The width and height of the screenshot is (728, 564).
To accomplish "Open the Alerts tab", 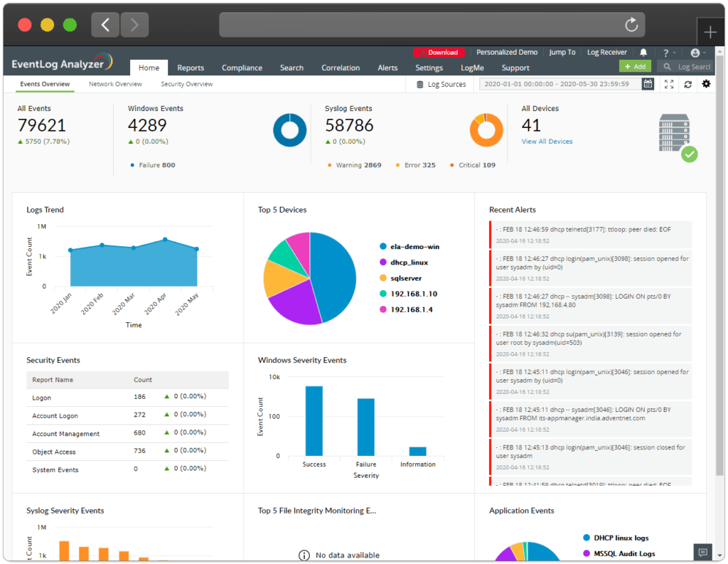I will tap(387, 68).
